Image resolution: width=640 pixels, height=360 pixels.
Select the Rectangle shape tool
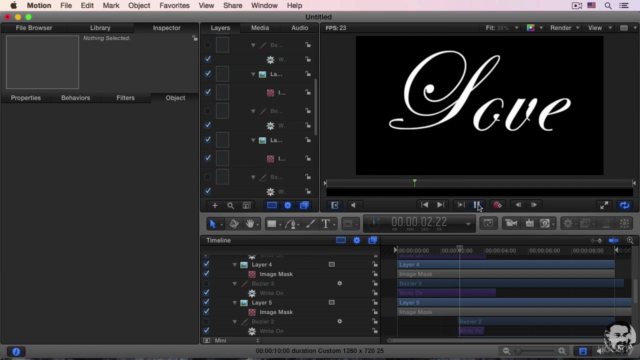pos(271,224)
